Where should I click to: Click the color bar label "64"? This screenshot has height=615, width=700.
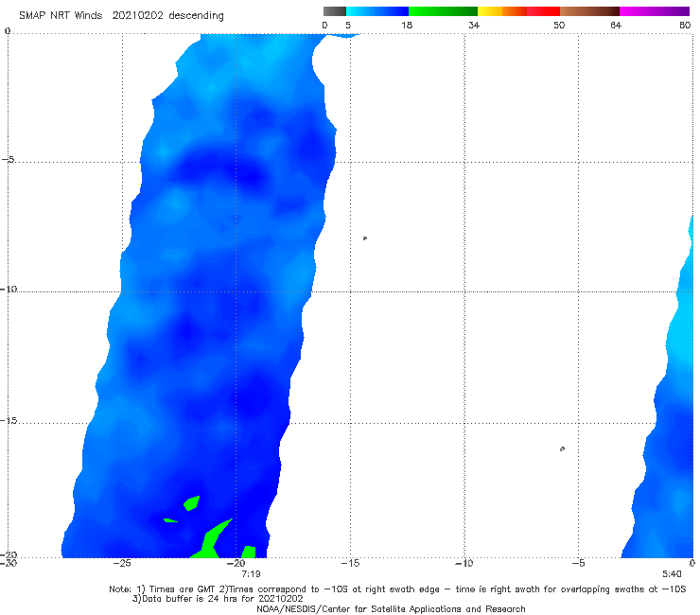(616, 25)
